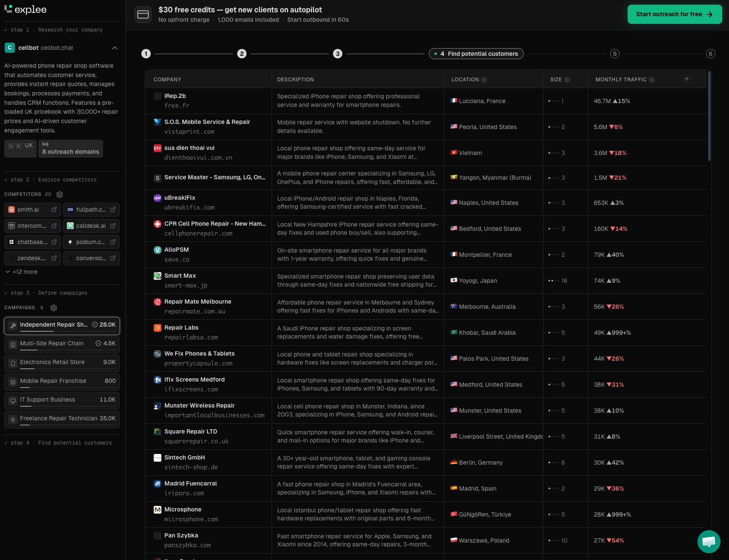
Task: Open the competitors settings gear
Action: coord(60,195)
